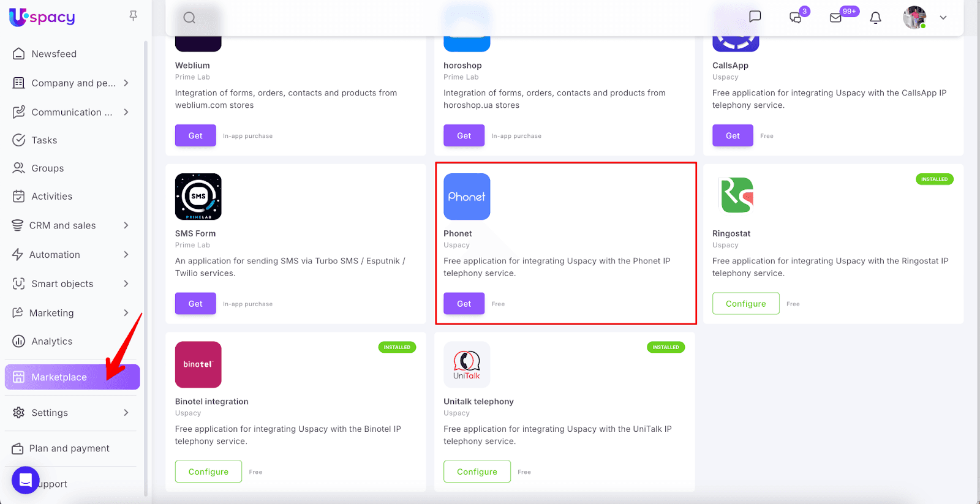Screen dimensions: 980x504
Task: Click the Ringostat app logo
Action: click(x=736, y=197)
